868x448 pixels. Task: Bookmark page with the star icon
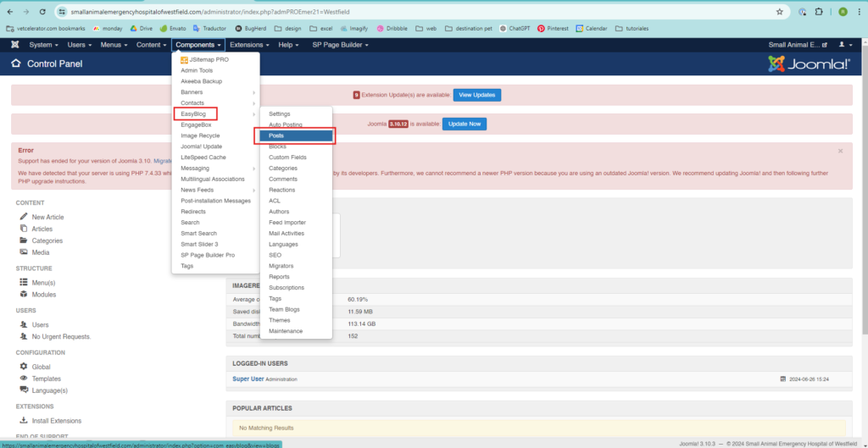[x=779, y=12]
